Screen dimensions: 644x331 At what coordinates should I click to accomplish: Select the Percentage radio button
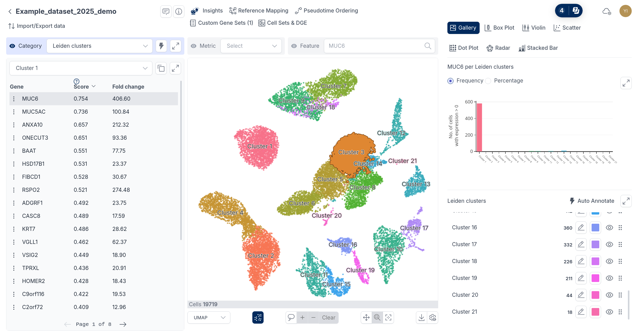(x=488, y=81)
